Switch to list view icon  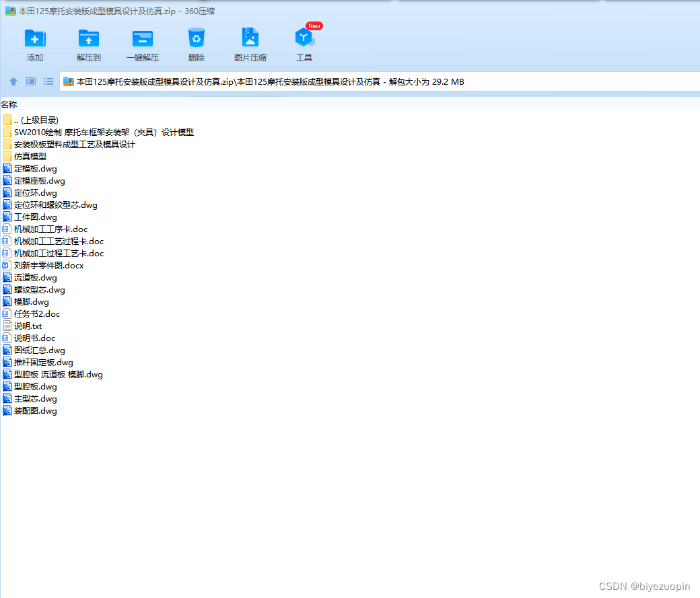[x=48, y=81]
